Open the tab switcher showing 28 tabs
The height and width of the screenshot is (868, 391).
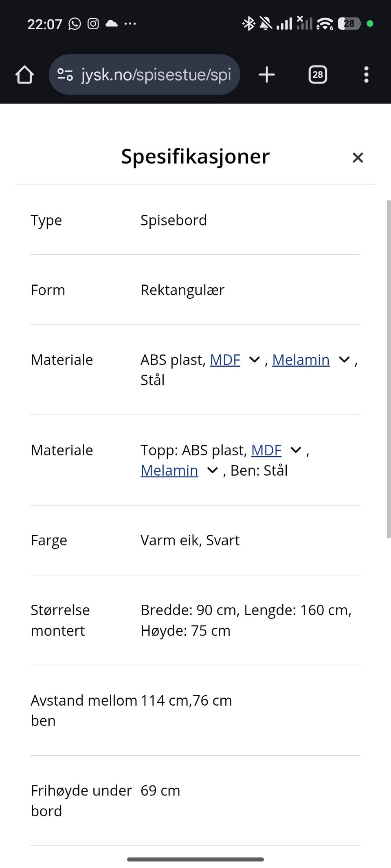[318, 74]
